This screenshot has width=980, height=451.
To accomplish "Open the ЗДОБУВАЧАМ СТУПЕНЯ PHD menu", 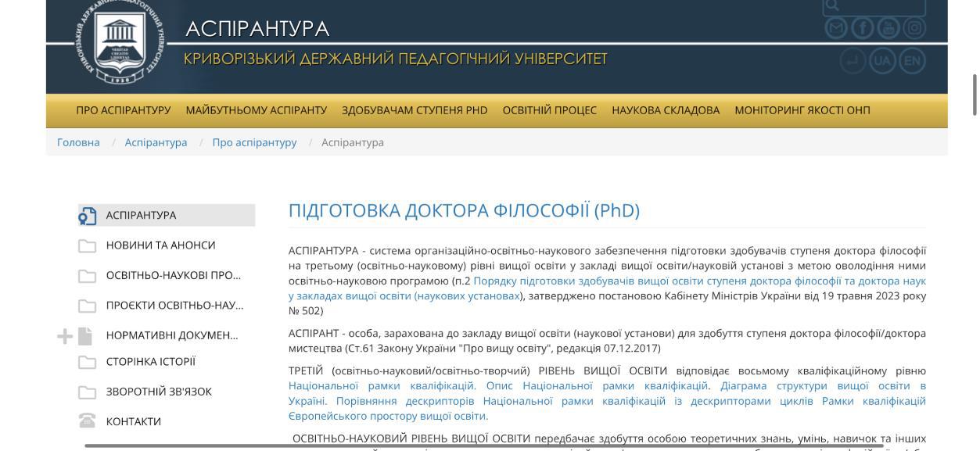I will click(415, 110).
